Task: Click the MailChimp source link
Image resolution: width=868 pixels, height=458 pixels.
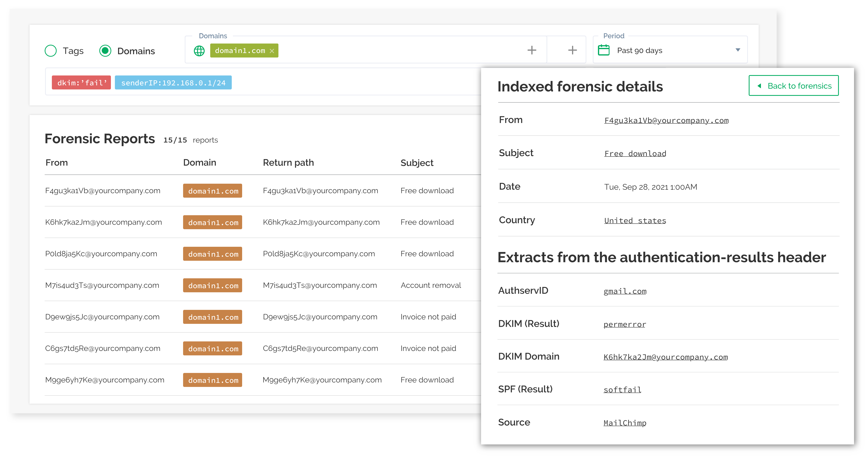Action: tap(625, 423)
